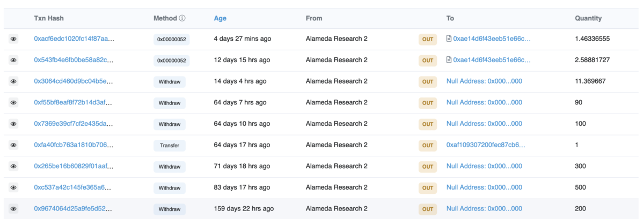Open transaction hash 0x543fb4e6fb0be58a82c
The height and width of the screenshot is (219, 644).
(74, 60)
